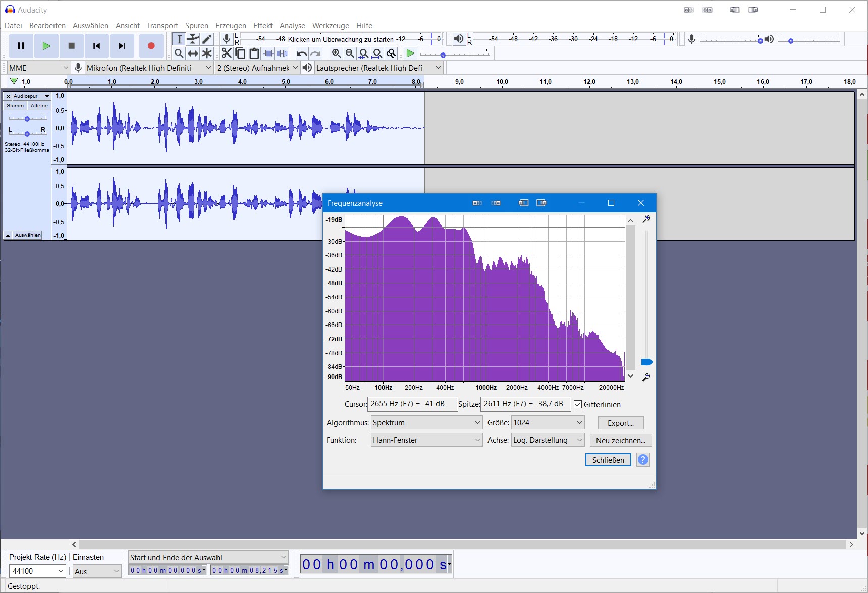This screenshot has height=593, width=868.
Task: Zoom out on the frequency plot
Action: click(x=646, y=377)
